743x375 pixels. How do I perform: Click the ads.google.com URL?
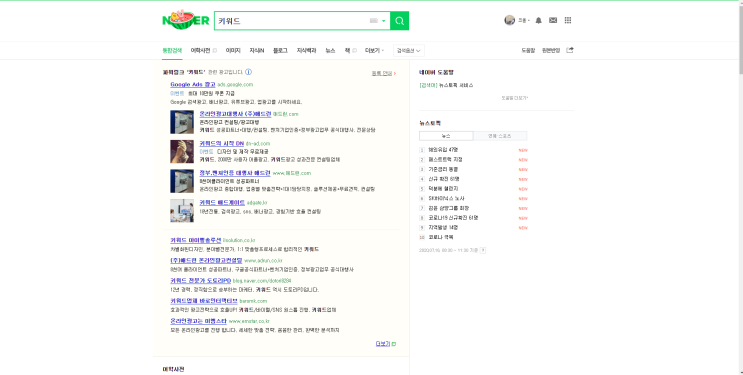pos(235,84)
